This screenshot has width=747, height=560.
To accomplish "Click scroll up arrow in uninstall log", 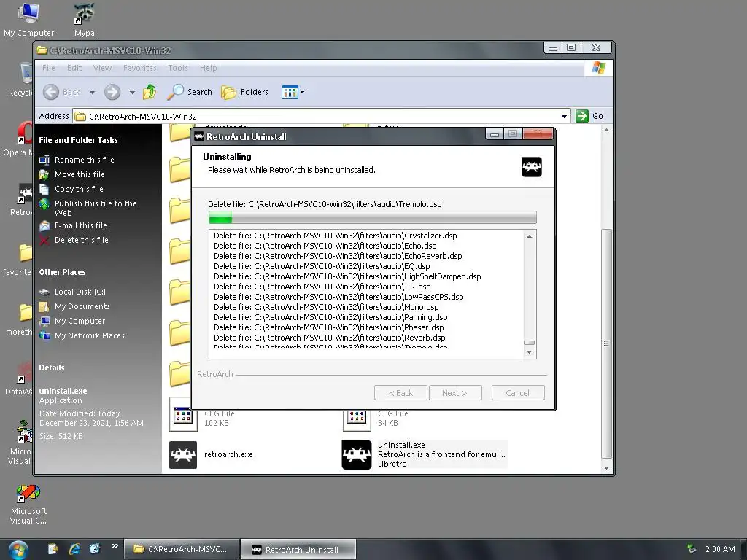I will pyautogui.click(x=530, y=236).
